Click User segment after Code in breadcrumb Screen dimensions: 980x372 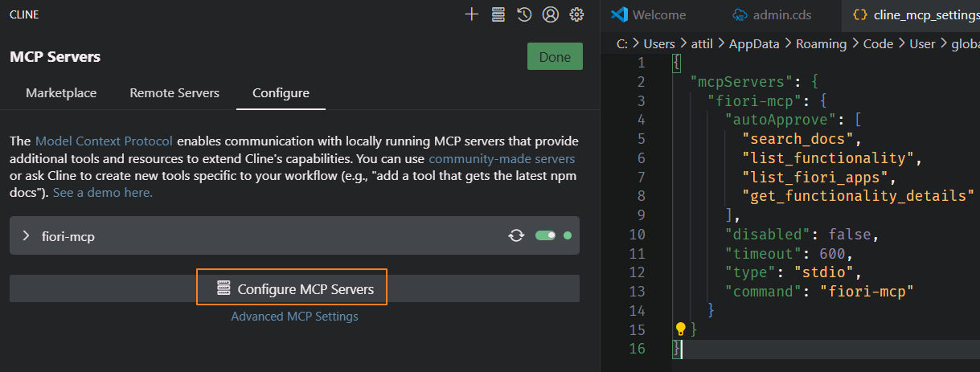pyautogui.click(x=922, y=44)
